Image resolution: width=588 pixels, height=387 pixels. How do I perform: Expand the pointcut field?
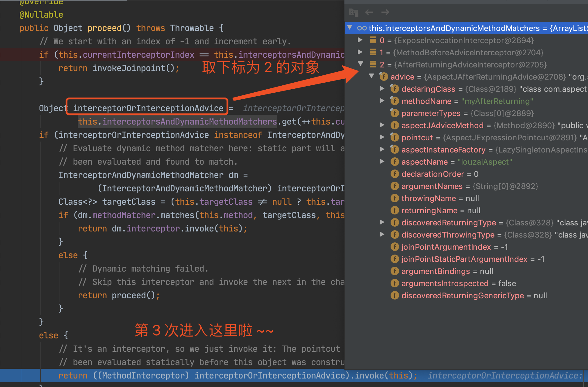[x=382, y=137]
